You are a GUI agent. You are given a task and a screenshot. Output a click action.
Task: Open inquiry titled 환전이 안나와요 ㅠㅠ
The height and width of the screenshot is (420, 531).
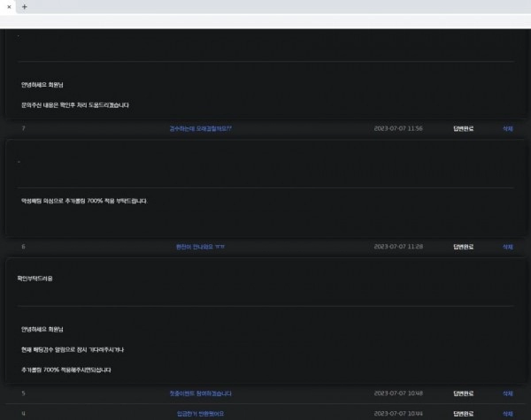200,247
